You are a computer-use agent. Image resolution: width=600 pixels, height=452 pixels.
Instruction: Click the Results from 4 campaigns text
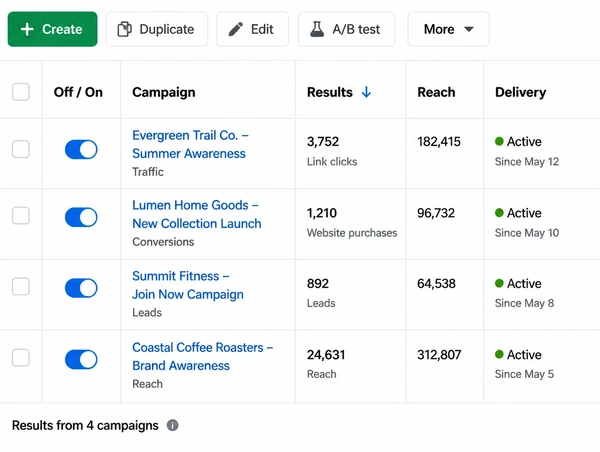[85, 425]
